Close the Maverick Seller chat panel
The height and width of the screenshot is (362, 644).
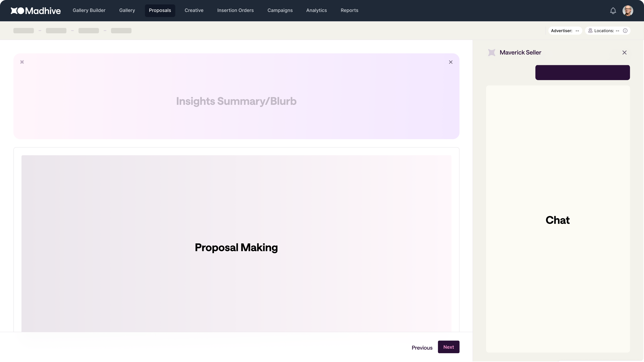tap(624, 52)
